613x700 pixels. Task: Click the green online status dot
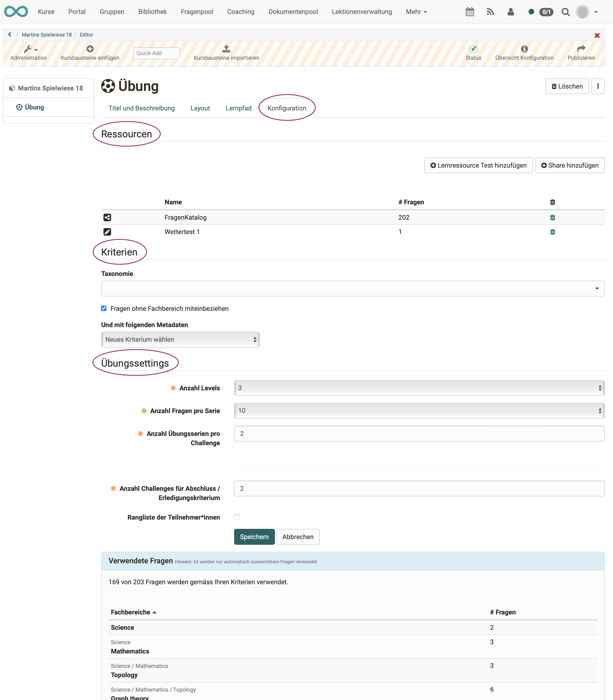coord(531,12)
